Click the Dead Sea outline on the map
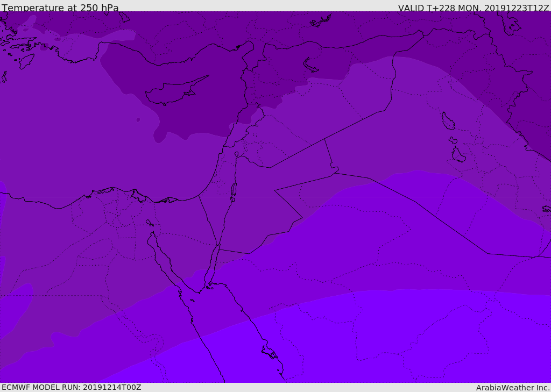The width and height of the screenshot is (551, 392). (x=234, y=191)
